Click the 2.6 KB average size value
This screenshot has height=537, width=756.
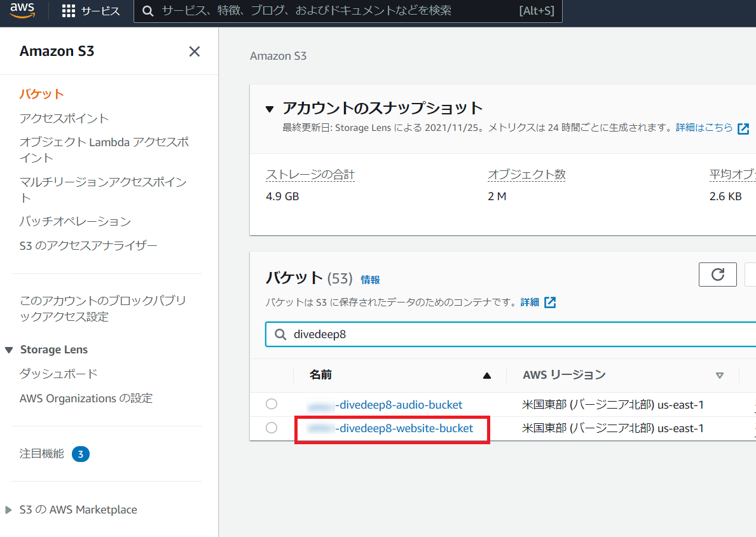(725, 196)
